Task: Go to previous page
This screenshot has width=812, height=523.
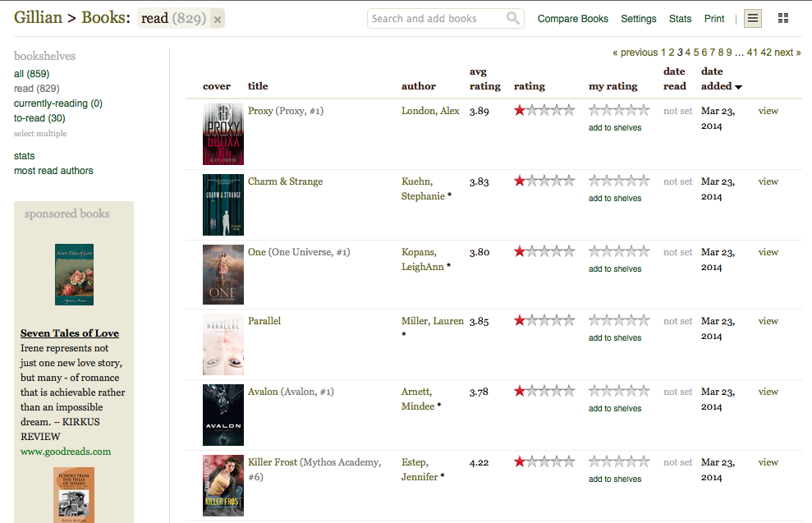Action: point(635,53)
